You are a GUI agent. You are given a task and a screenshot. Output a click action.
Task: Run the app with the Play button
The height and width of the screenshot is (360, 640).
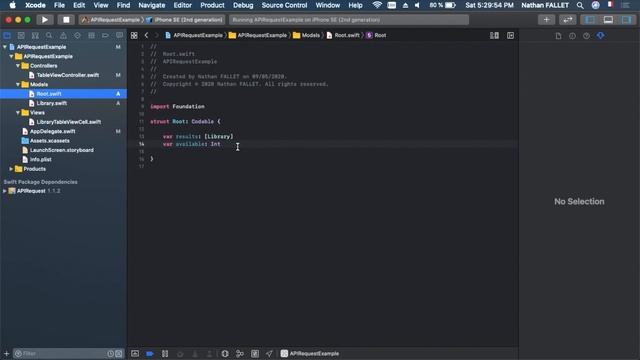coord(45,20)
